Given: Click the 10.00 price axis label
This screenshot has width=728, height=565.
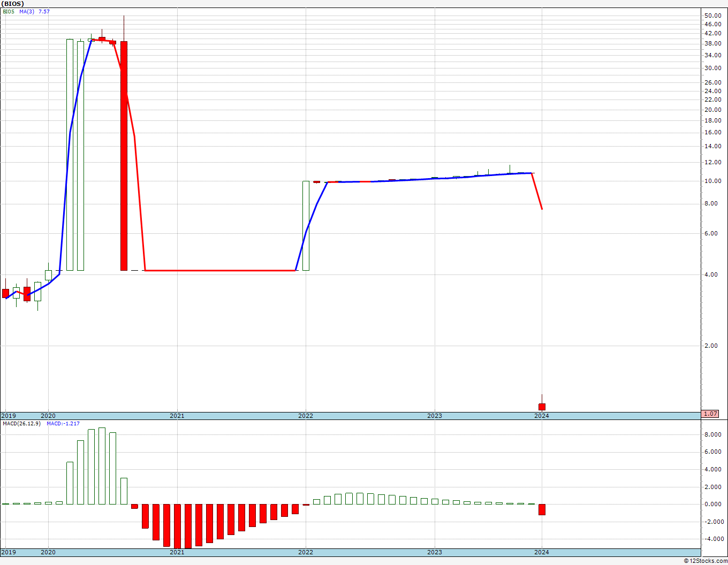Looking at the screenshot, I should click(x=712, y=181).
